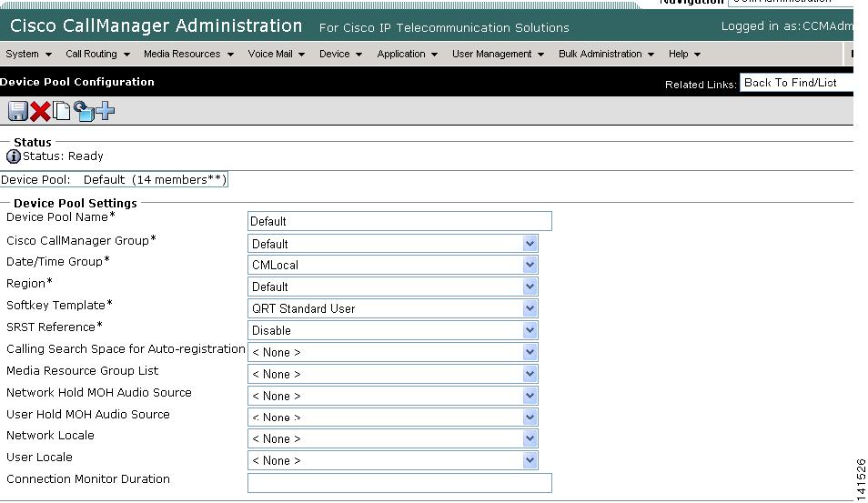Click the 'Softkey Template*' label
The image size is (868, 503).
(59, 306)
